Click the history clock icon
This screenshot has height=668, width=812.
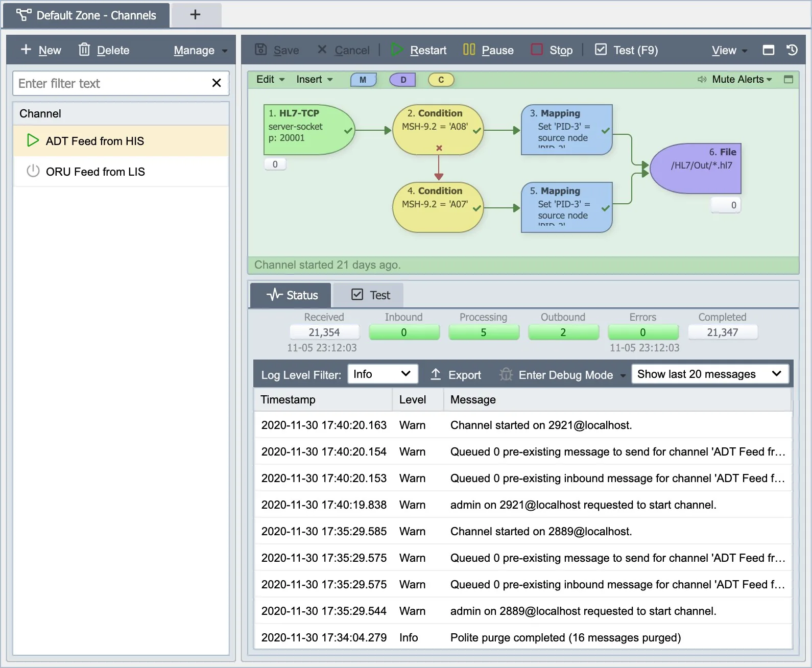point(792,50)
